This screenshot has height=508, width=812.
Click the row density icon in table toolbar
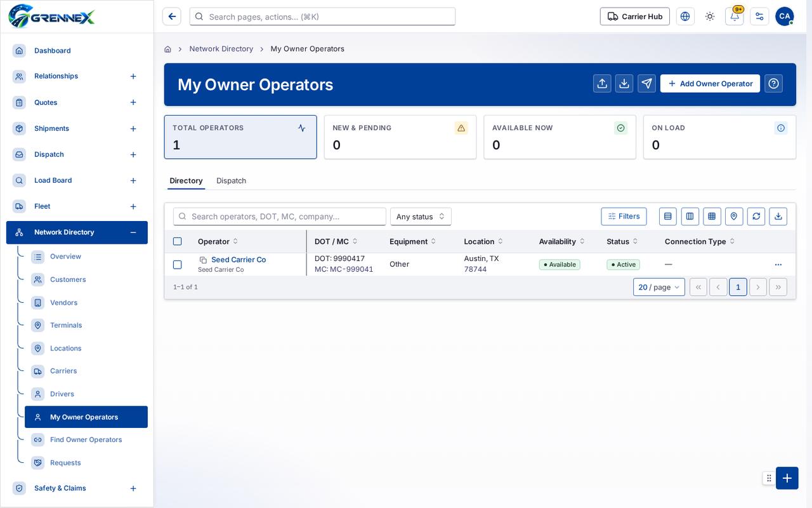(x=668, y=217)
